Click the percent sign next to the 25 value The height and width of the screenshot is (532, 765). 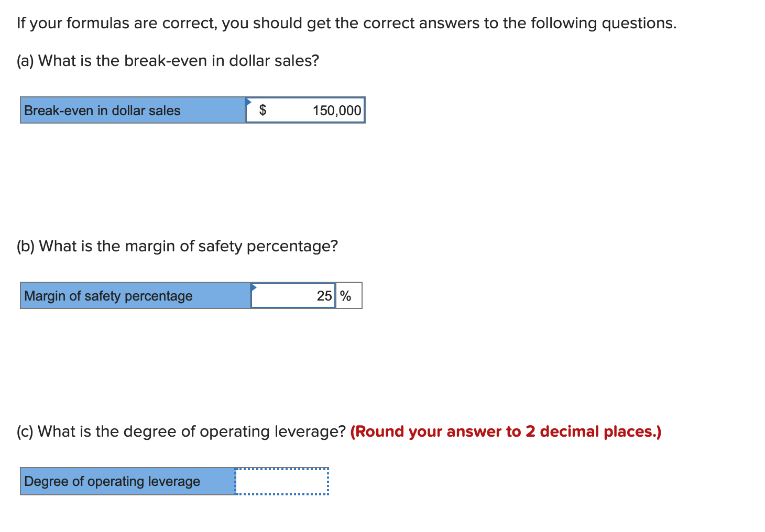coord(346,296)
